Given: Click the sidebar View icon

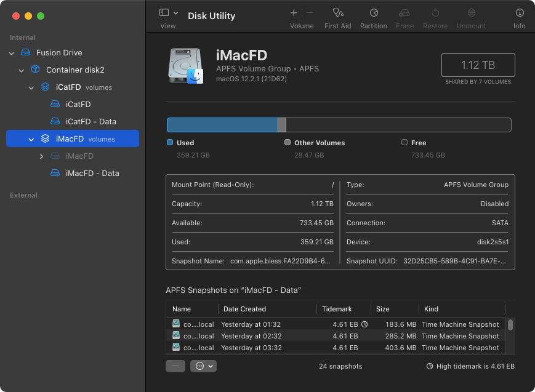Looking at the screenshot, I should click(x=164, y=13).
